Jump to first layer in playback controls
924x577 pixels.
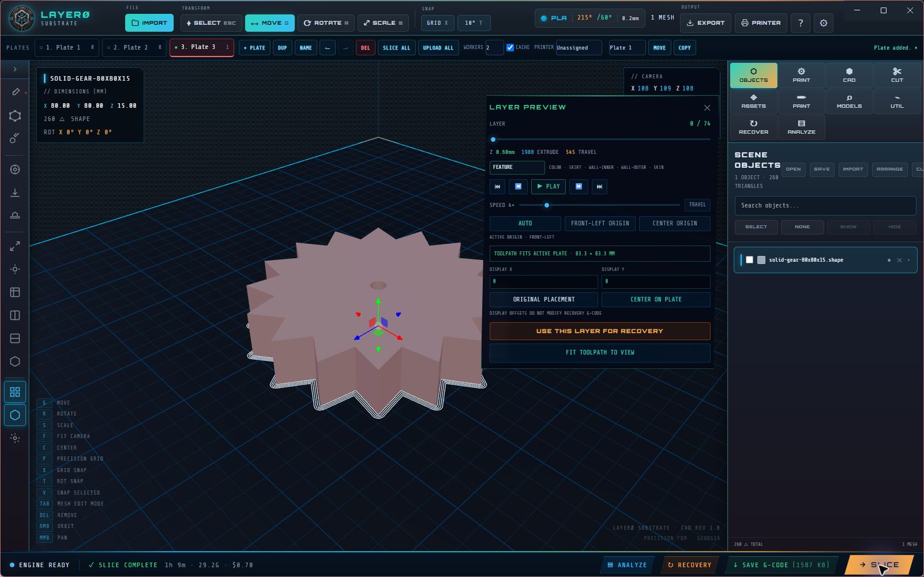[497, 187]
